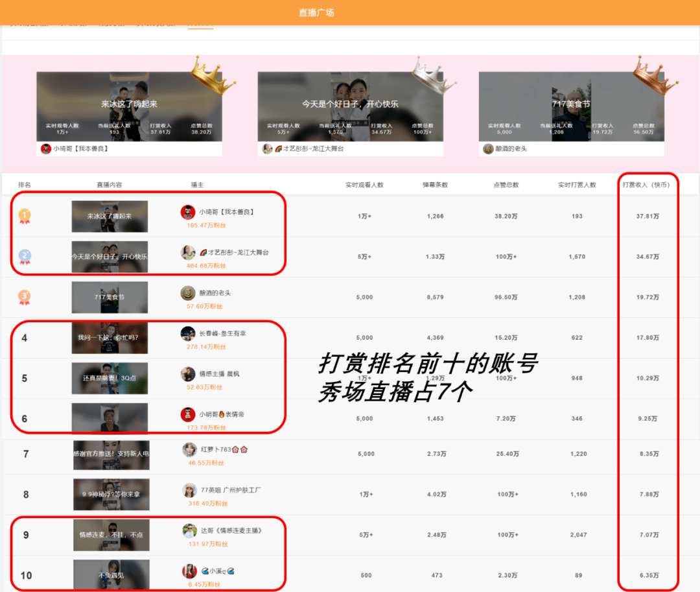Click 小琦哥 avatar under the gold crown card
Image resolution: width=700 pixels, height=592 pixels.
point(45,148)
